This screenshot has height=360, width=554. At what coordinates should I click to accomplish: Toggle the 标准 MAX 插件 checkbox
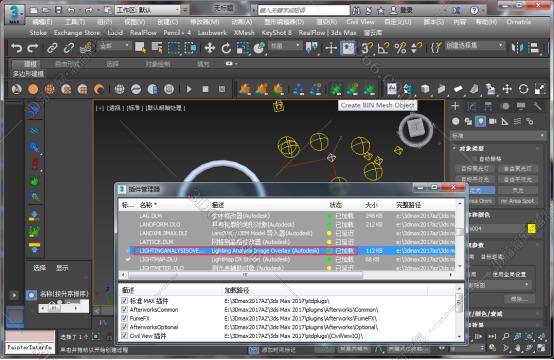(x=124, y=301)
